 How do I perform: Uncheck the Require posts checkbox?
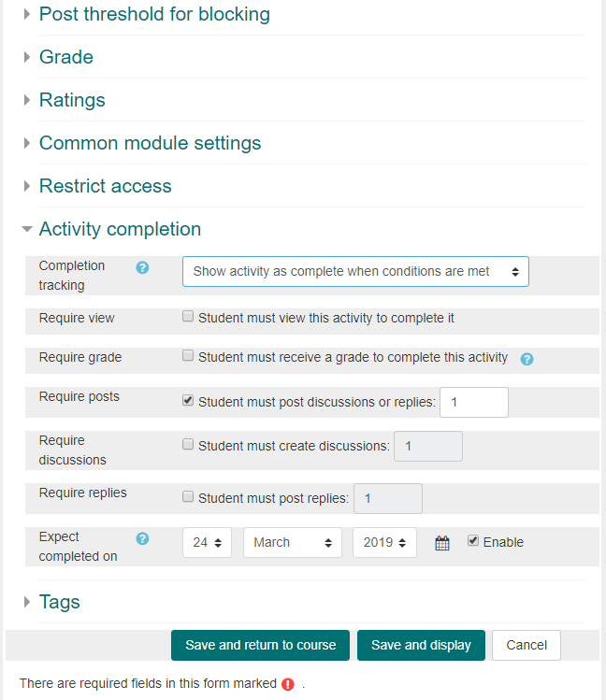pos(188,400)
